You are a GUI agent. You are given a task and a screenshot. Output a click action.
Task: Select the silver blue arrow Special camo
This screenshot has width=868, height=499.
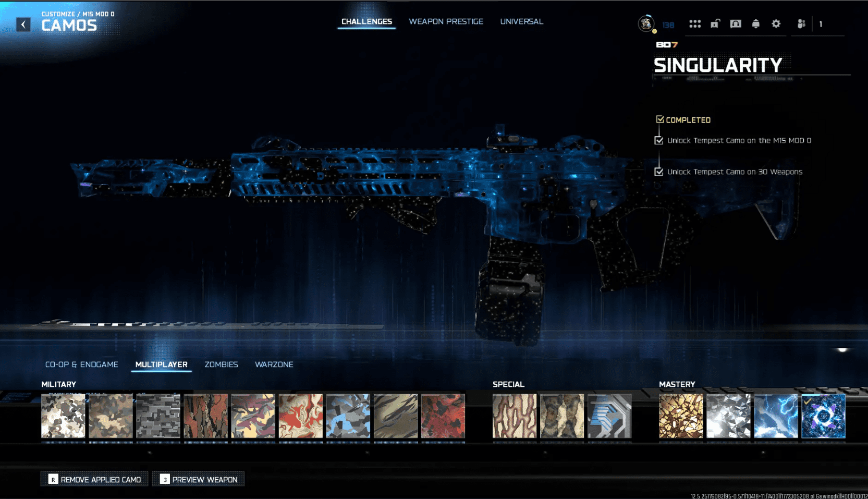coord(609,416)
